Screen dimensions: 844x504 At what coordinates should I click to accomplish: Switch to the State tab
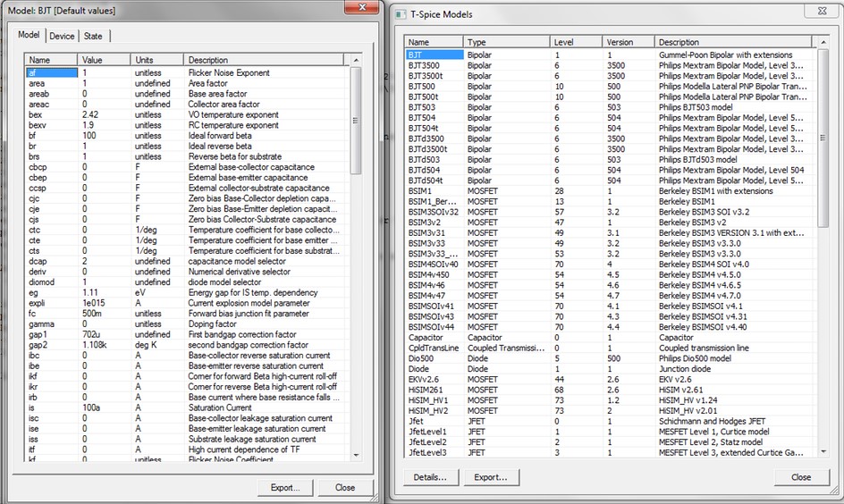[93, 36]
